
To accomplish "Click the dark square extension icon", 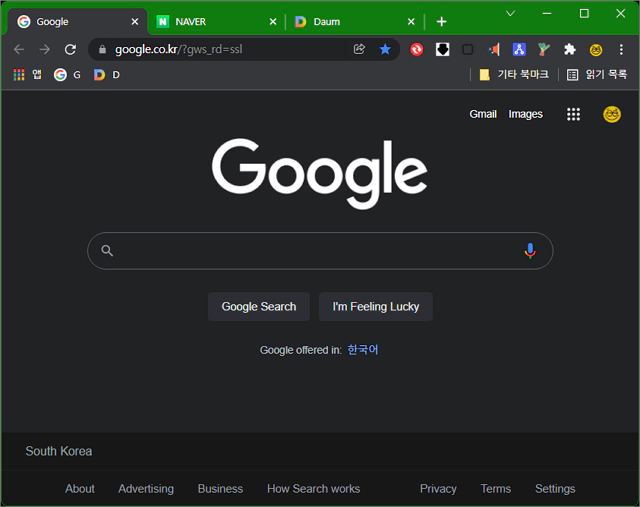I will (468, 49).
